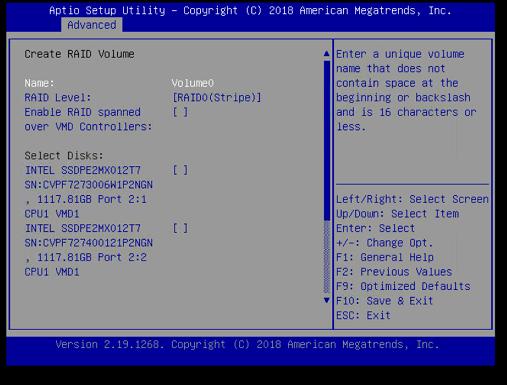
Task: Click the F2: Previous Values hint
Action: (394, 272)
